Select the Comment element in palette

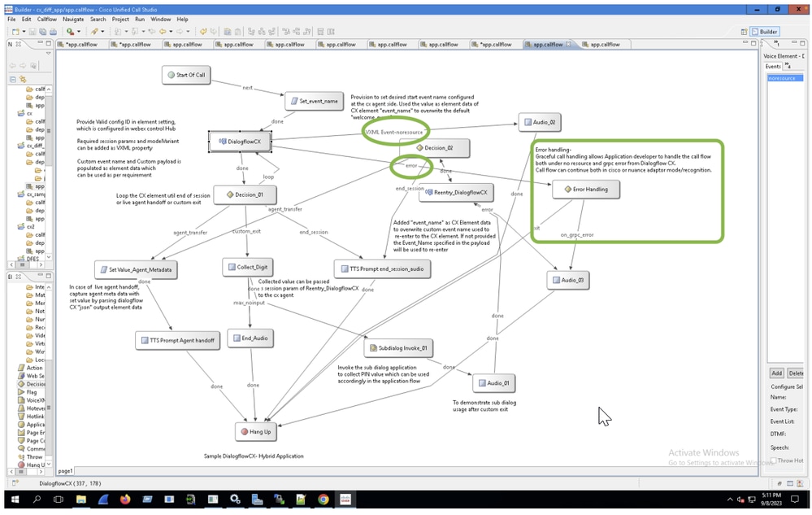coord(31,448)
